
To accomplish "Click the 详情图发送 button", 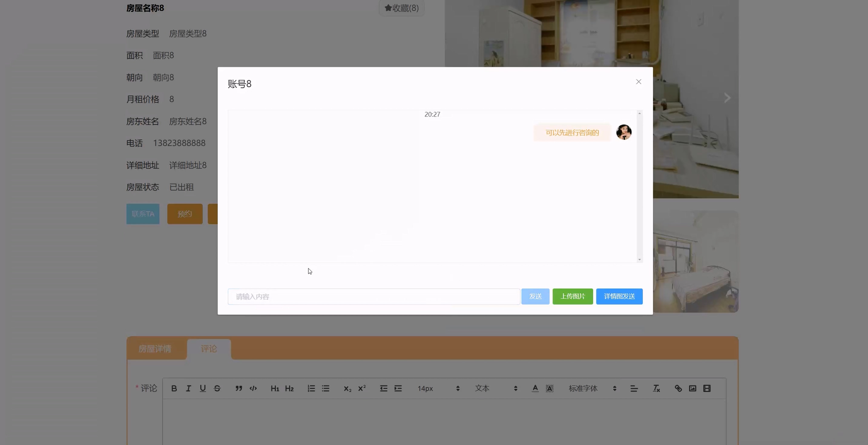I will pos(619,296).
